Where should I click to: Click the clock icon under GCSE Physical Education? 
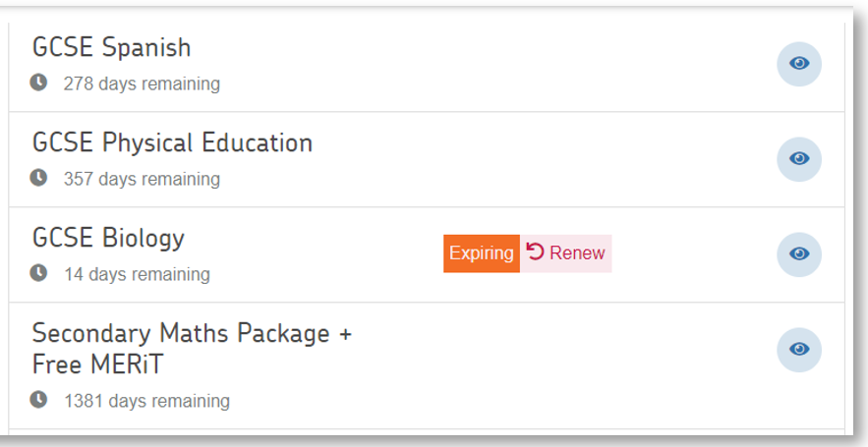click(38, 178)
